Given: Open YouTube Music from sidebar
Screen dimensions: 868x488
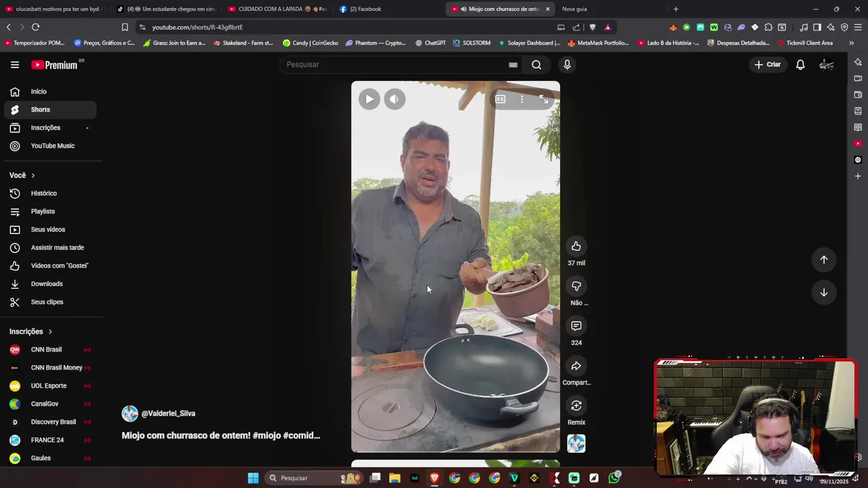Looking at the screenshot, I should pyautogui.click(x=50, y=146).
